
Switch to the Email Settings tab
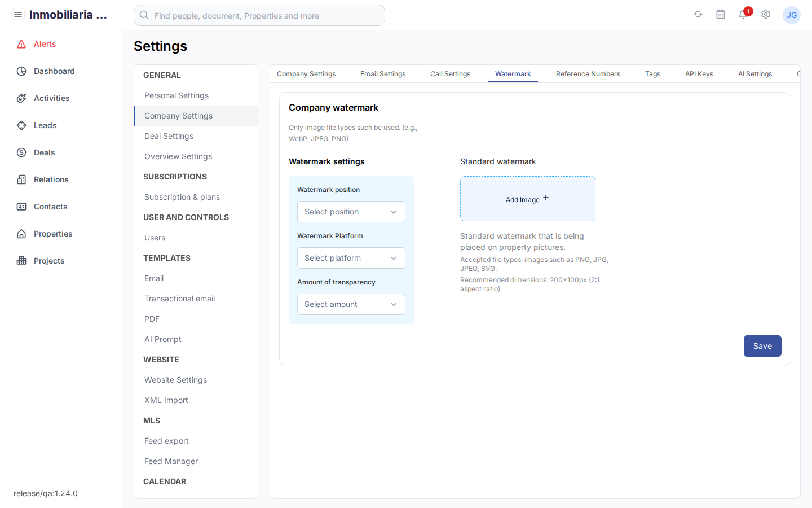click(x=383, y=73)
